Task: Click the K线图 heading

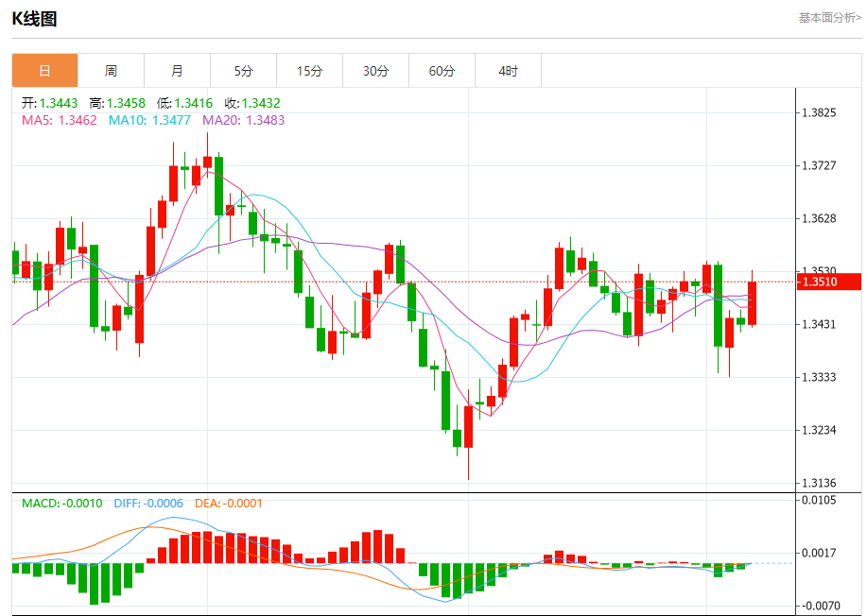Action: pos(34,19)
